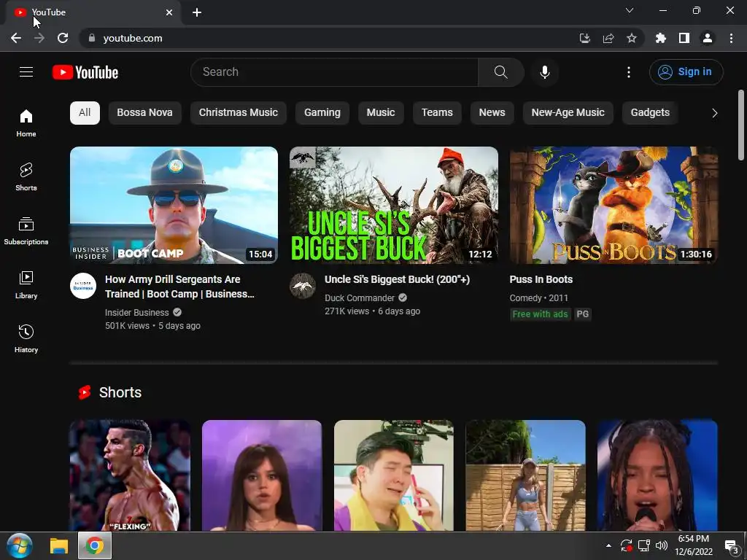Open Chrome extensions puzzle icon

(661, 38)
